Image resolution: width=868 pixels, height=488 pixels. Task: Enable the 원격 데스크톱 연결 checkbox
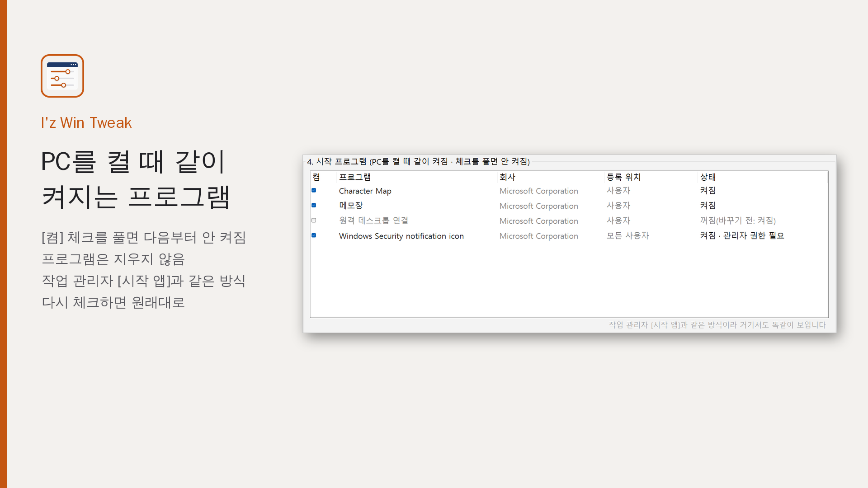[314, 221]
